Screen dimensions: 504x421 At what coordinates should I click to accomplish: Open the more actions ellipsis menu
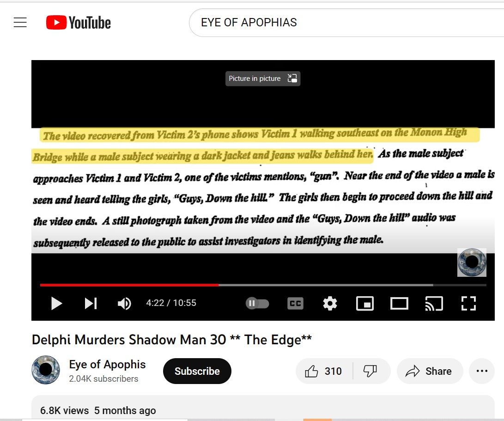482,371
